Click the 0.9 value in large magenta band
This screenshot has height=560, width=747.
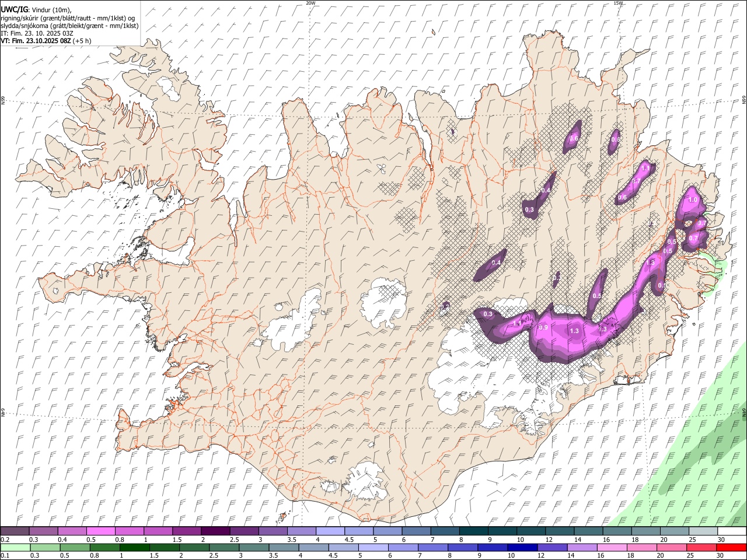point(543,328)
